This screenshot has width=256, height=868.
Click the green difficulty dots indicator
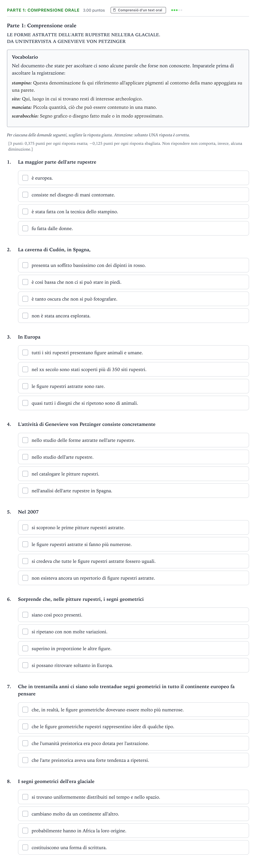pos(176,10)
